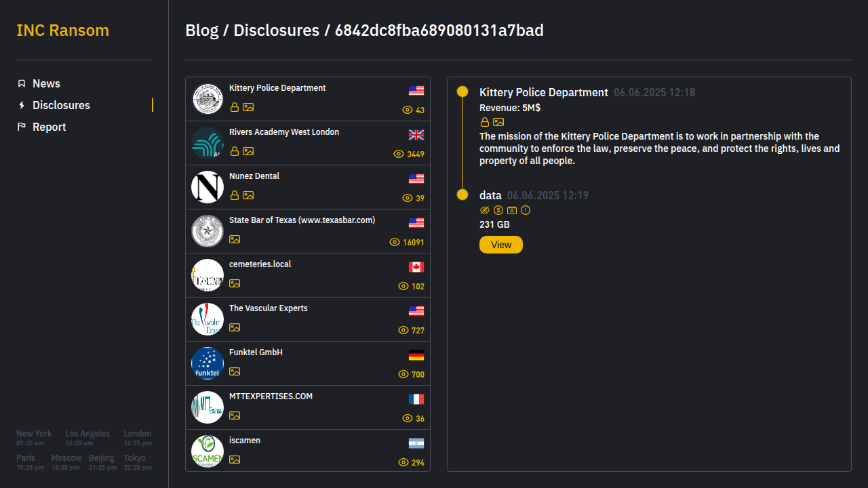Open the News section in the sidebar
Image resolution: width=868 pixels, height=488 pixels.
[x=46, y=83]
